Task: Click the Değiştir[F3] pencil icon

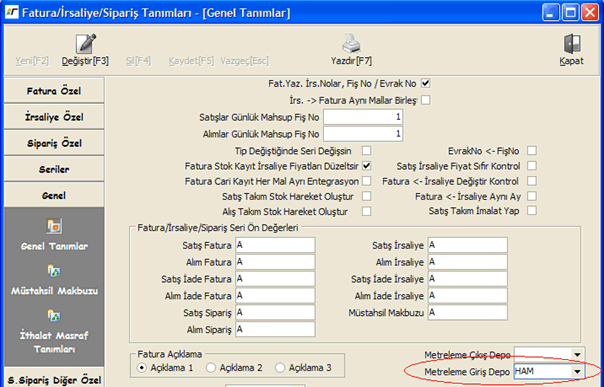Action: click(x=86, y=44)
